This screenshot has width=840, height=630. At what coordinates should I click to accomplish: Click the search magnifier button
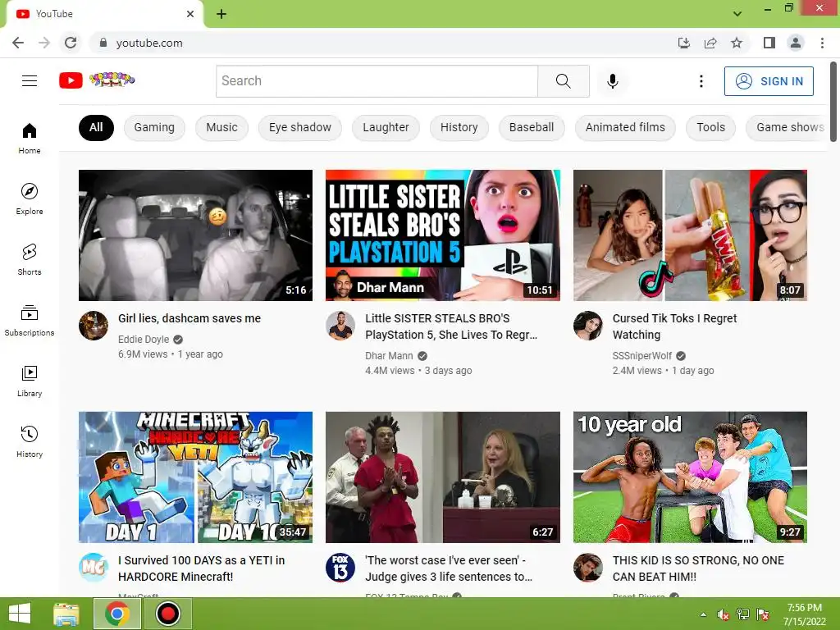[563, 81]
